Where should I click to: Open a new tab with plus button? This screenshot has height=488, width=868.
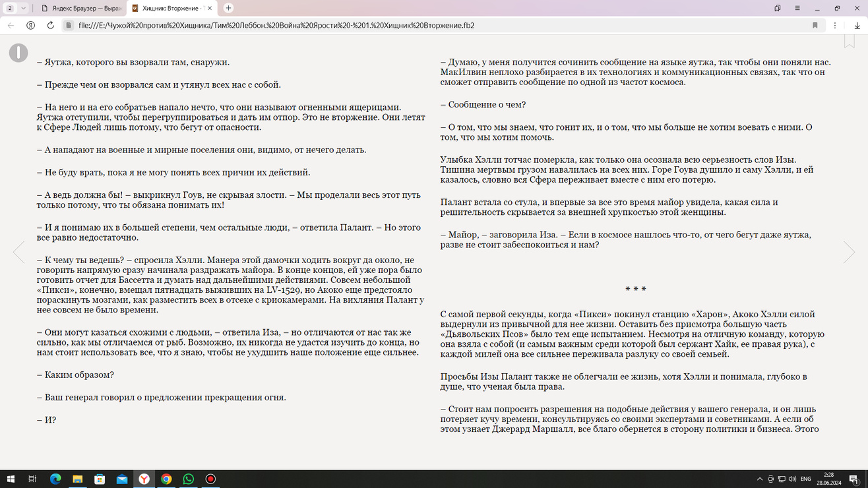coord(228,8)
